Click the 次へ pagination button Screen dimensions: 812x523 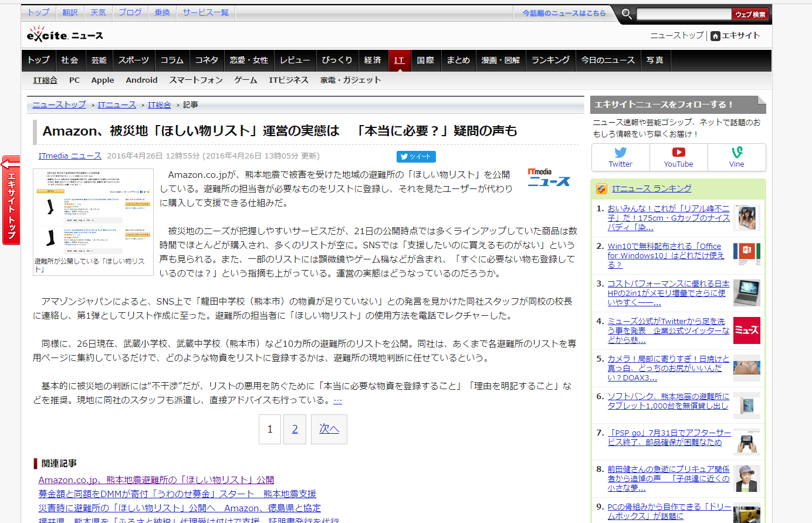point(329,429)
